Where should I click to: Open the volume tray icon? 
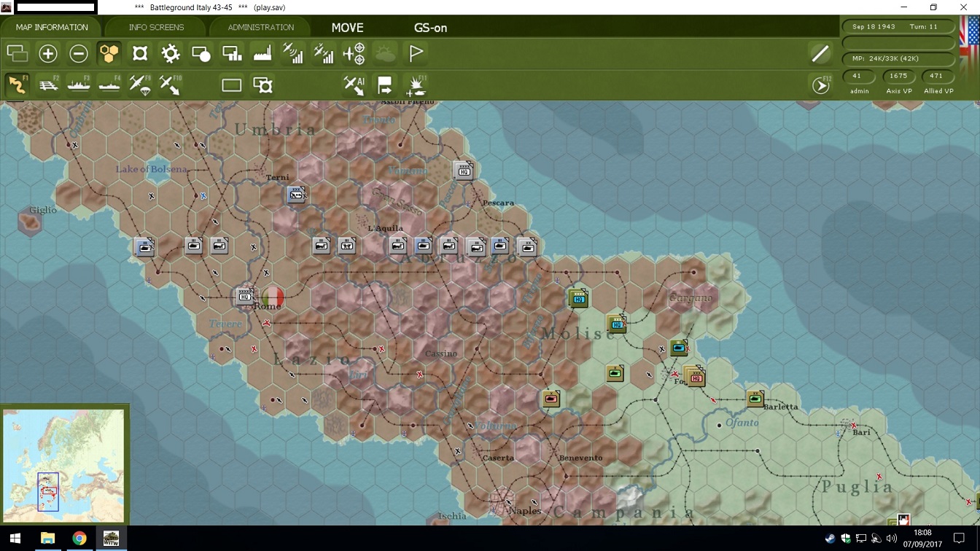tap(891, 539)
